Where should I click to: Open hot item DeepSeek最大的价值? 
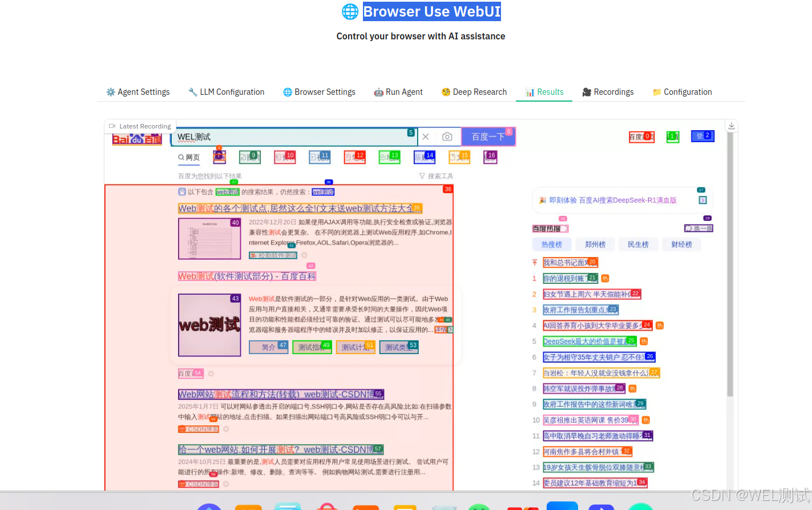click(589, 341)
